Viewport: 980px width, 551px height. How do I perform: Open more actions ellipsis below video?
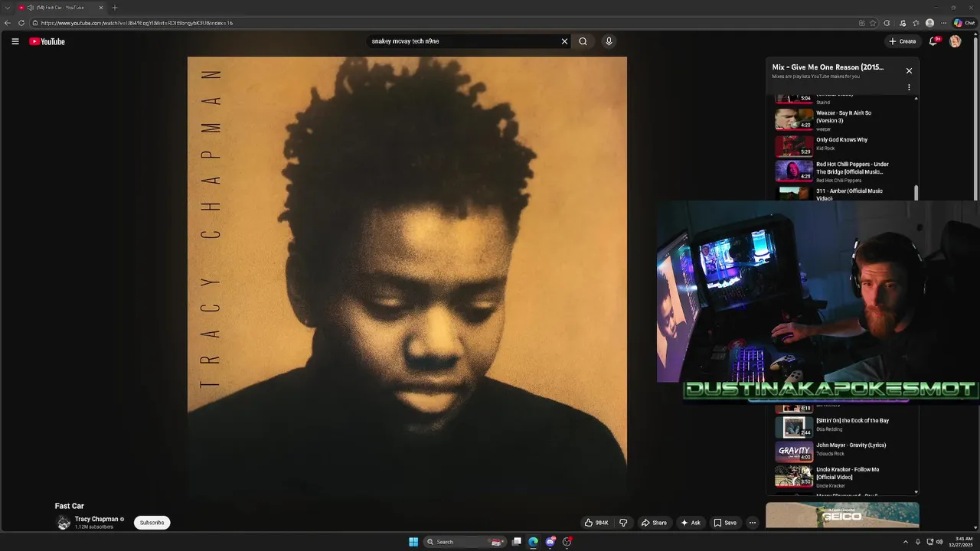coord(752,523)
